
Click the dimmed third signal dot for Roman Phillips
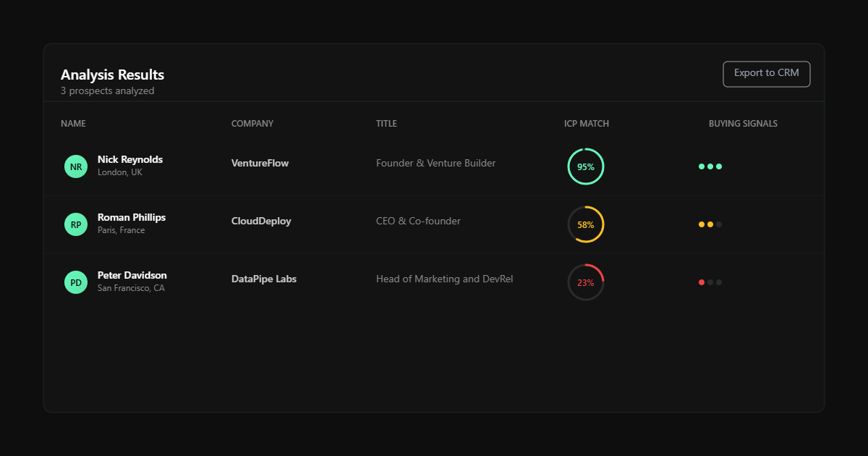tap(720, 224)
